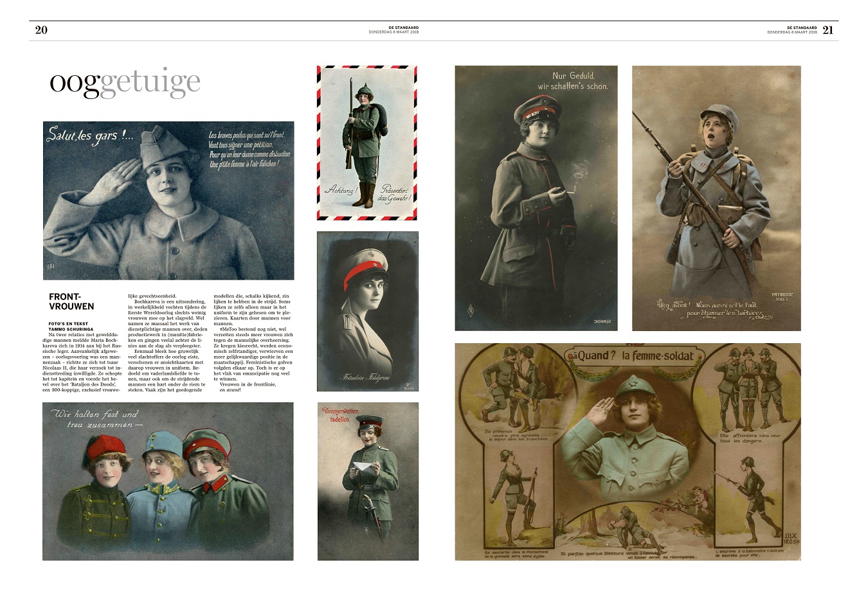
Task: Click the closing words 'en avant!' in article
Action: click(x=230, y=389)
